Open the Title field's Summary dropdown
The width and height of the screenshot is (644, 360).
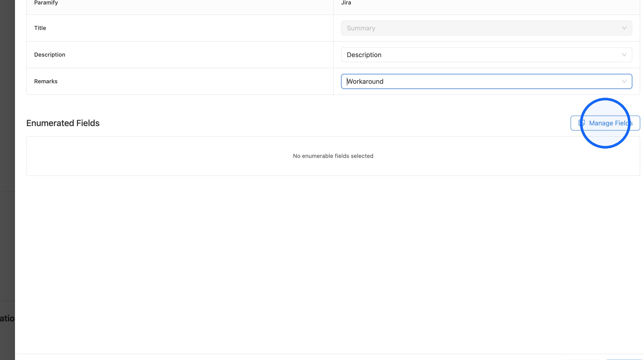pyautogui.click(x=487, y=28)
